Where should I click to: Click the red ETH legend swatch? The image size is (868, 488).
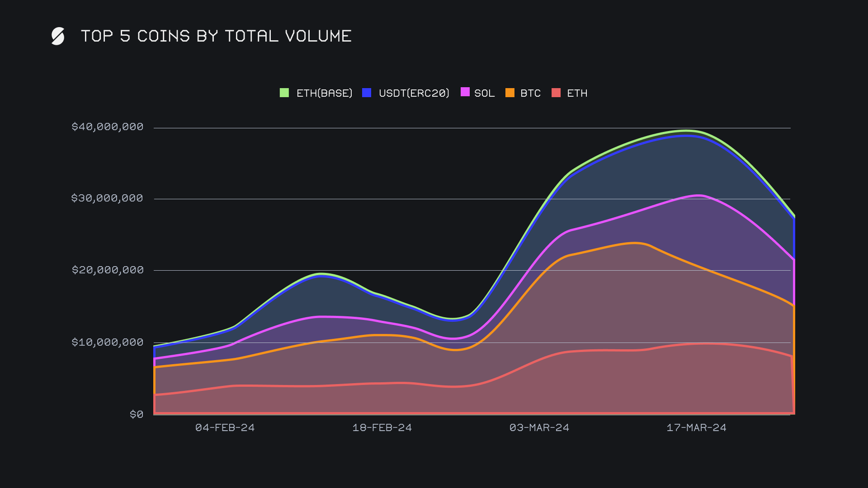(x=556, y=93)
